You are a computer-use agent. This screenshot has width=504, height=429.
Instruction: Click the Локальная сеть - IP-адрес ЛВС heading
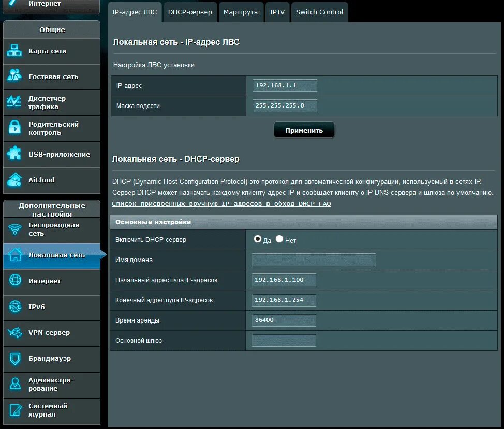click(176, 42)
